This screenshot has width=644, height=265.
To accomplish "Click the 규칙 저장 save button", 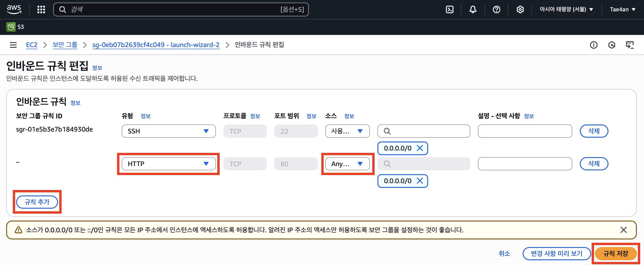I will click(616, 253).
